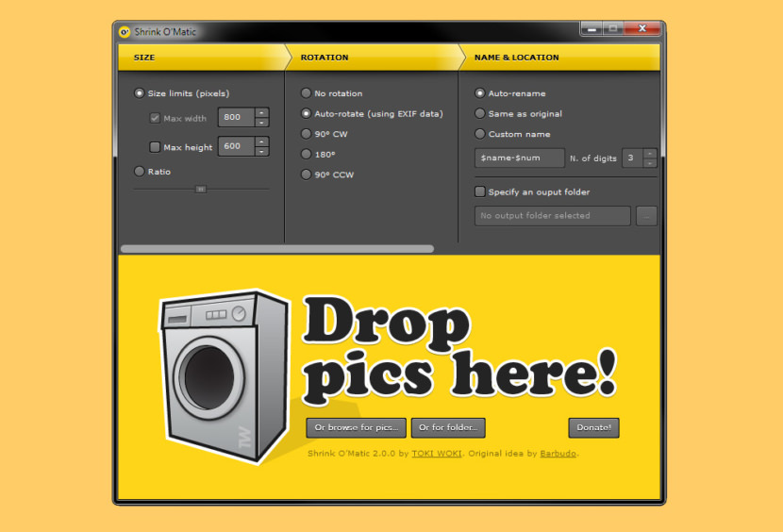This screenshot has width=783, height=532.
Task: Click the Ratio slider handle
Action: (201, 190)
